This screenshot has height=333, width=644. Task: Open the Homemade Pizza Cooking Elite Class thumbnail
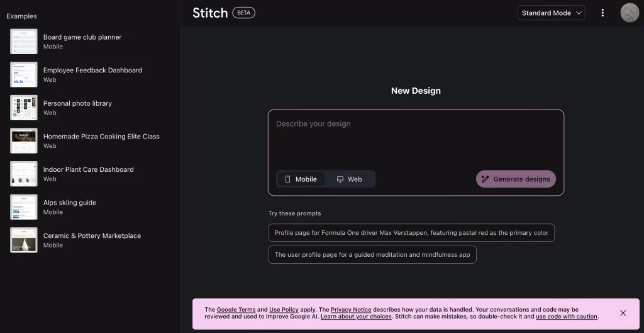pos(24,140)
